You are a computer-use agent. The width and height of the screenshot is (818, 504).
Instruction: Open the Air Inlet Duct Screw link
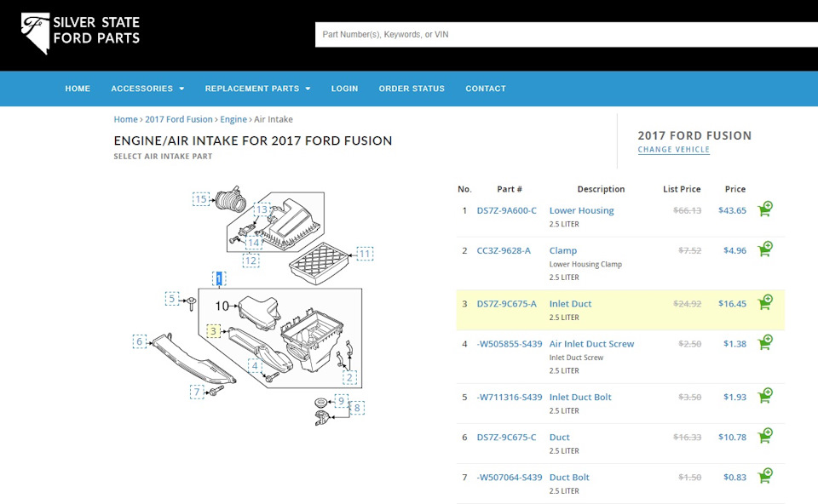[x=591, y=344]
